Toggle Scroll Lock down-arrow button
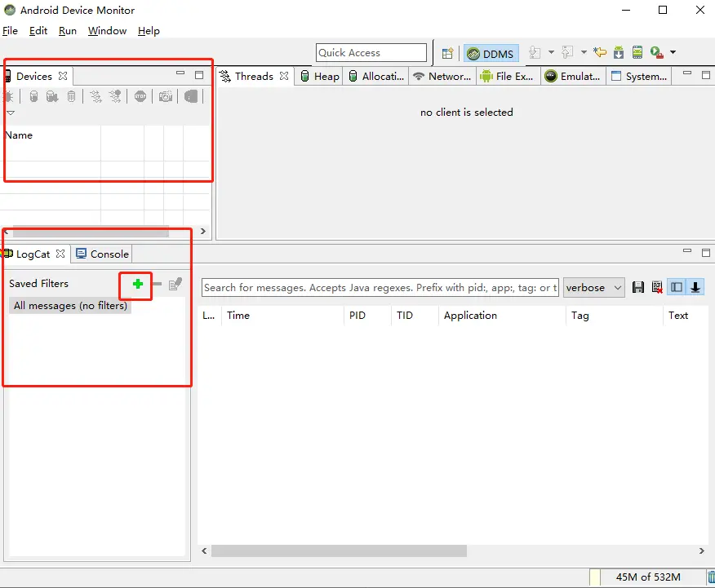715x588 pixels. tap(695, 287)
